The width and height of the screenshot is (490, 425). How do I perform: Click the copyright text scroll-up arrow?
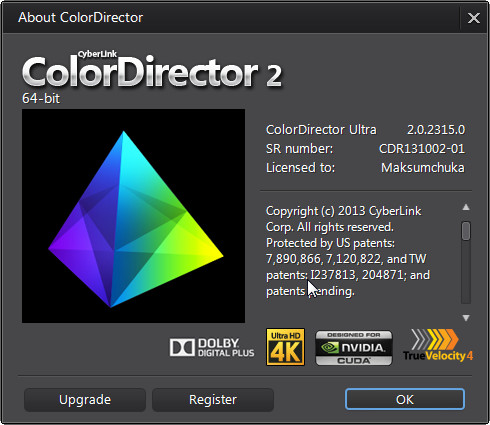pyautogui.click(x=466, y=207)
